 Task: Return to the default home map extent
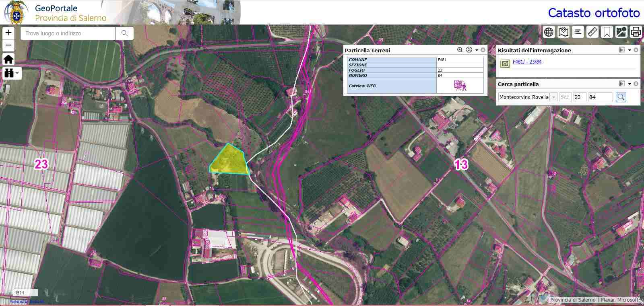pos(8,59)
